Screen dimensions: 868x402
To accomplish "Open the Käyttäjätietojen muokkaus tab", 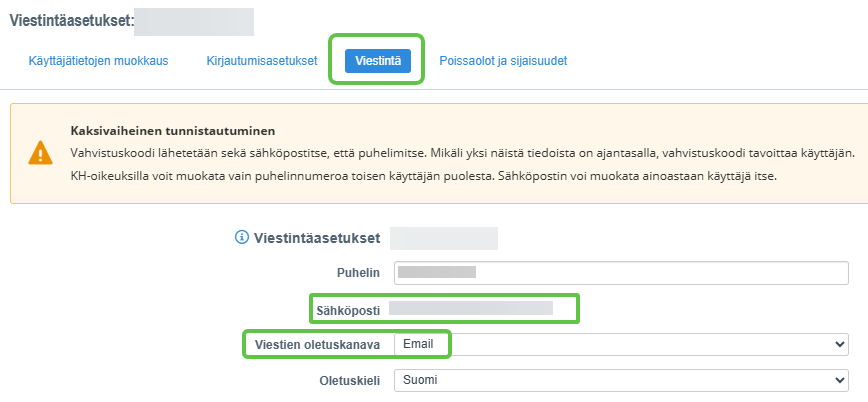I will (98, 61).
